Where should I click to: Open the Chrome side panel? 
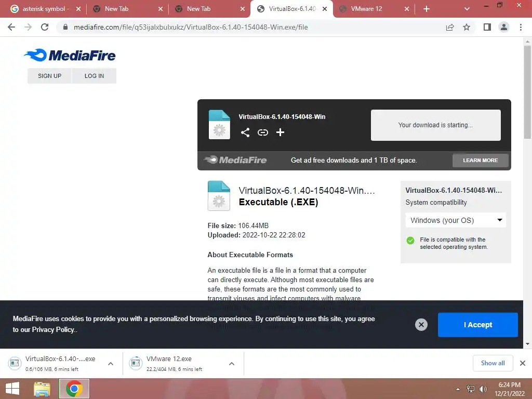pyautogui.click(x=487, y=27)
